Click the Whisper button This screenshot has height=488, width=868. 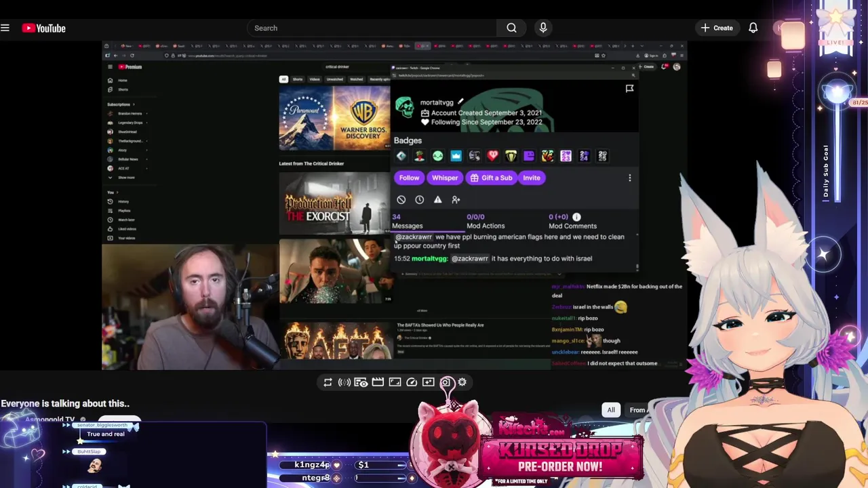point(445,178)
